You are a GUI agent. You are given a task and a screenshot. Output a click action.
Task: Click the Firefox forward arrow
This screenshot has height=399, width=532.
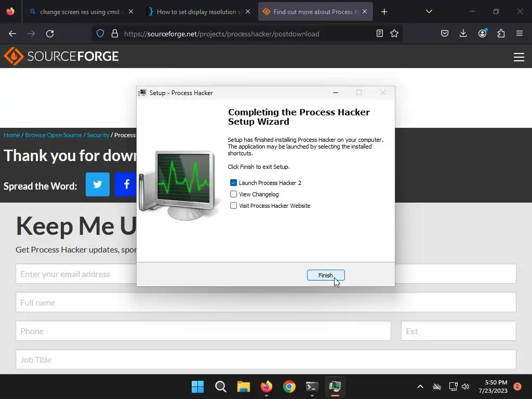tap(31, 34)
